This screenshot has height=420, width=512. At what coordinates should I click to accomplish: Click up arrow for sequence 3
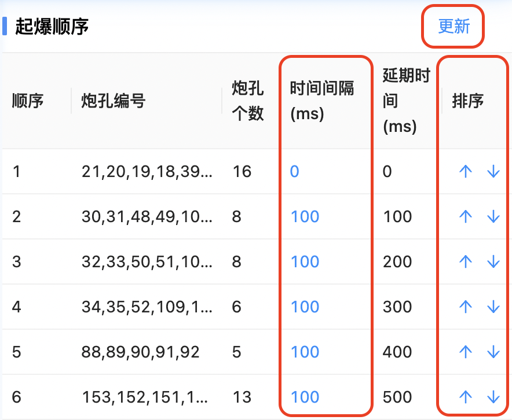pyautogui.click(x=466, y=261)
